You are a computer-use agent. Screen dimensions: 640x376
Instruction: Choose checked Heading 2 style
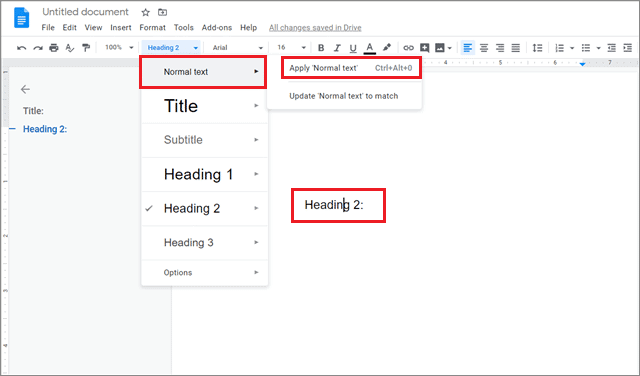click(x=204, y=208)
